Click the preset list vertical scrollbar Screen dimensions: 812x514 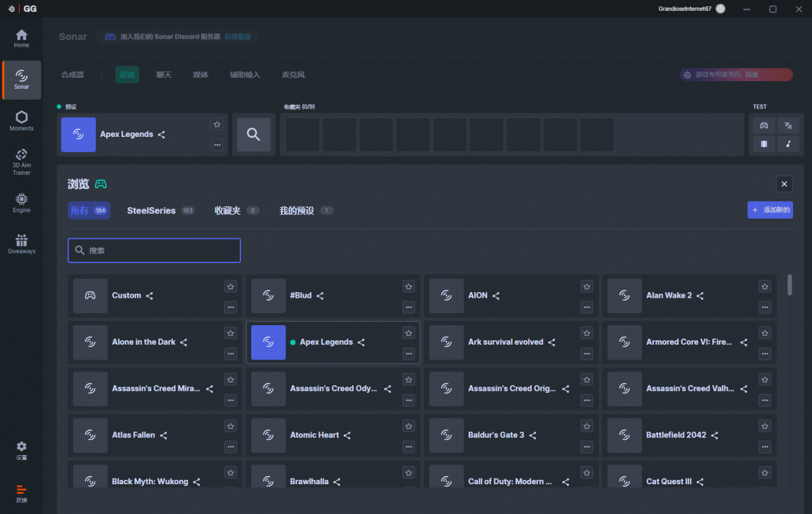[790, 285]
